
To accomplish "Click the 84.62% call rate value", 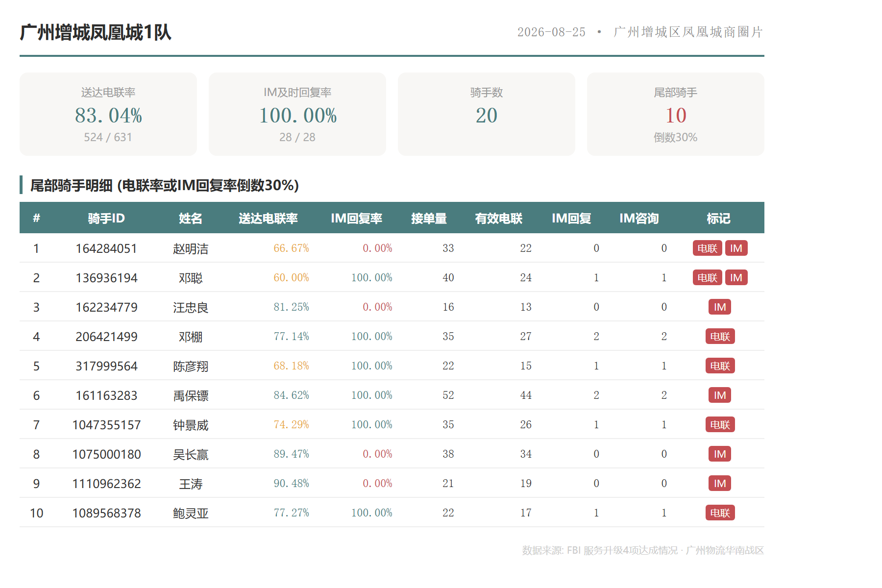I will (291, 395).
